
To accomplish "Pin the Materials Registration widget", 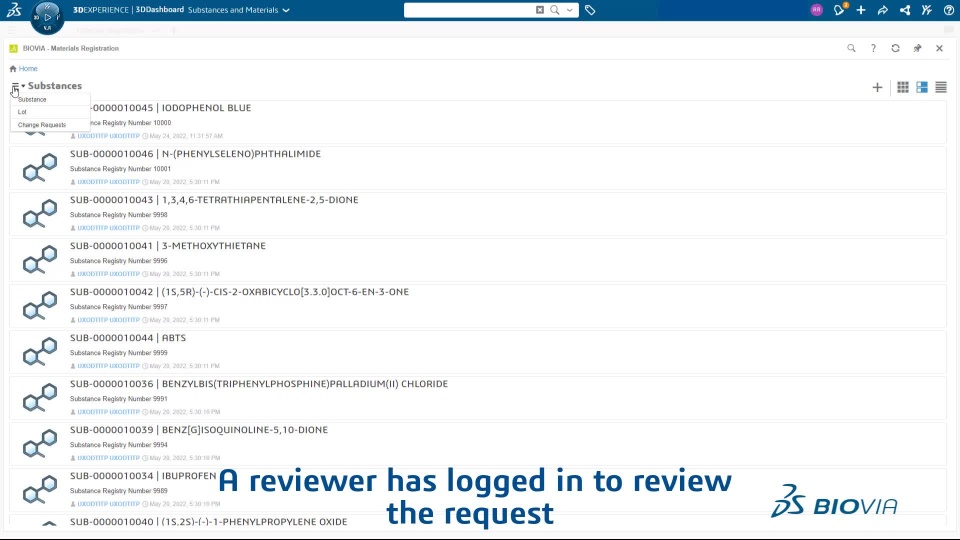I will [917, 48].
